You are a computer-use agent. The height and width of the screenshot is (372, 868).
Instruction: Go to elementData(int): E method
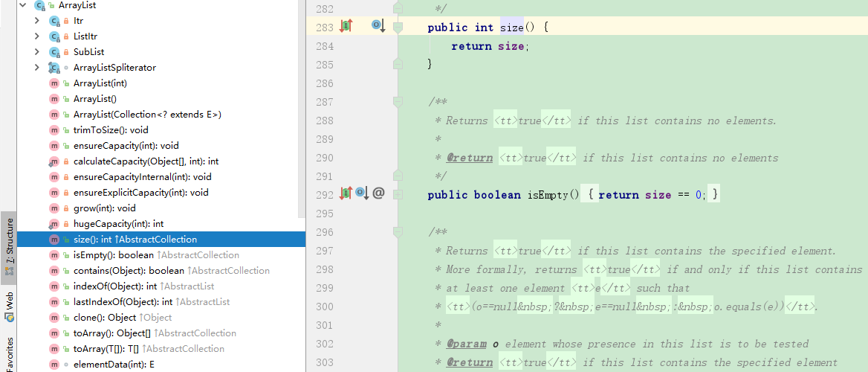[x=114, y=365]
